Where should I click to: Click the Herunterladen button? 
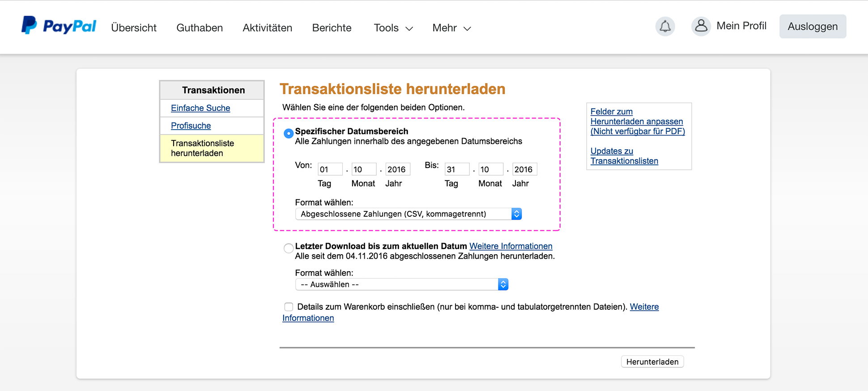pyautogui.click(x=652, y=362)
